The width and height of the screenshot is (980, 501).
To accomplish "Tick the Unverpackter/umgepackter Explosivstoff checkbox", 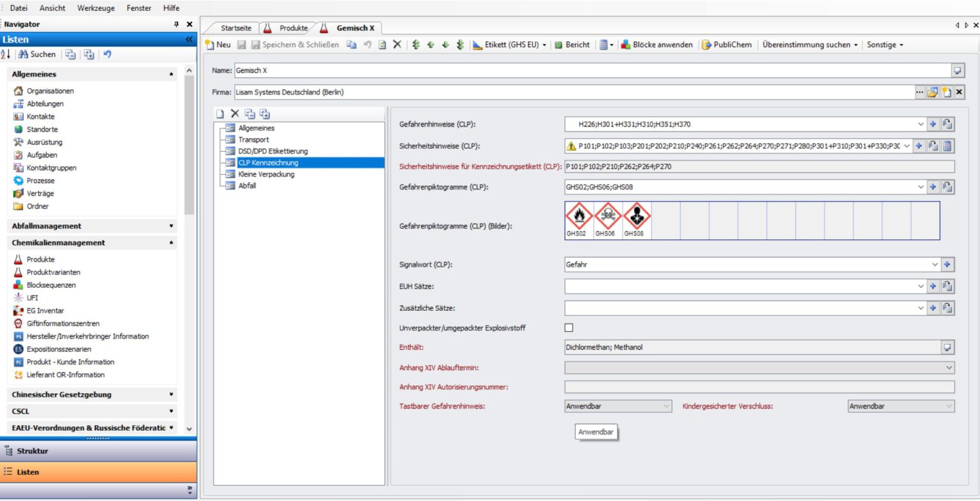I will point(569,328).
